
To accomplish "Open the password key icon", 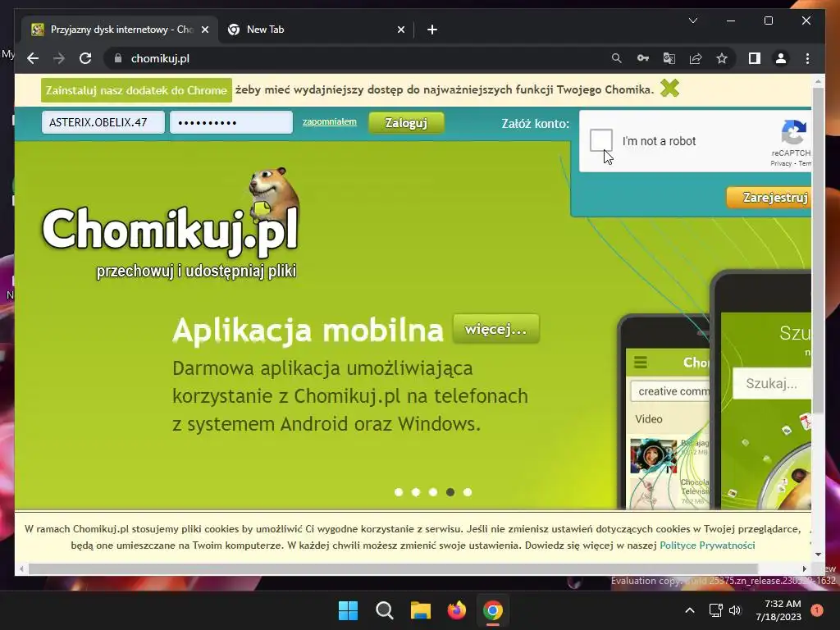I will tap(643, 58).
